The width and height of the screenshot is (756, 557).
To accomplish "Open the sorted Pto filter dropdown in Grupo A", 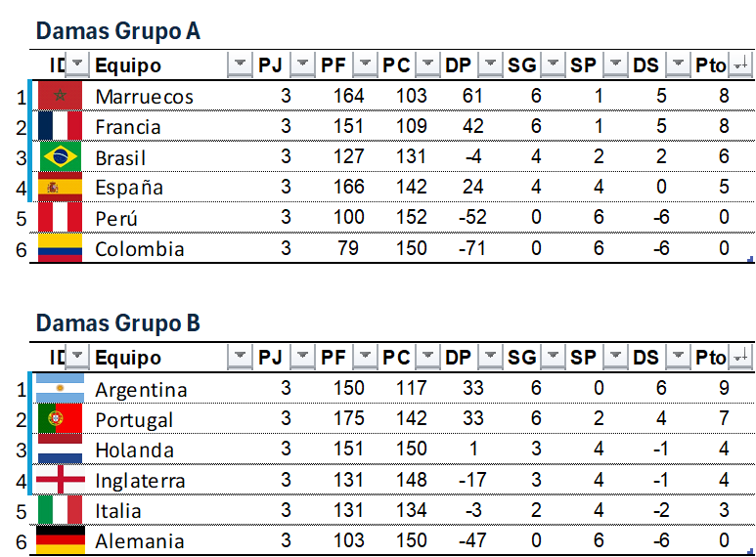I will (741, 65).
